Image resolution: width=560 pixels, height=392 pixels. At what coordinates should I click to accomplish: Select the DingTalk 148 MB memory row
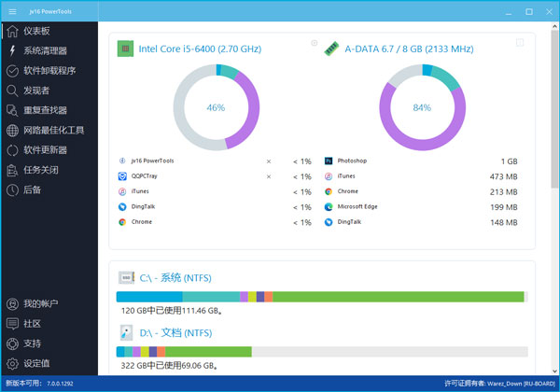(x=421, y=222)
